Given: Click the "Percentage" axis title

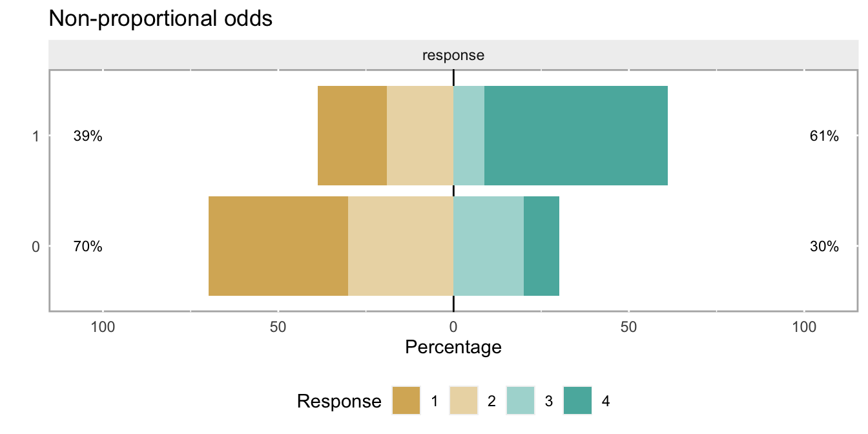Looking at the screenshot, I should click(x=453, y=347).
